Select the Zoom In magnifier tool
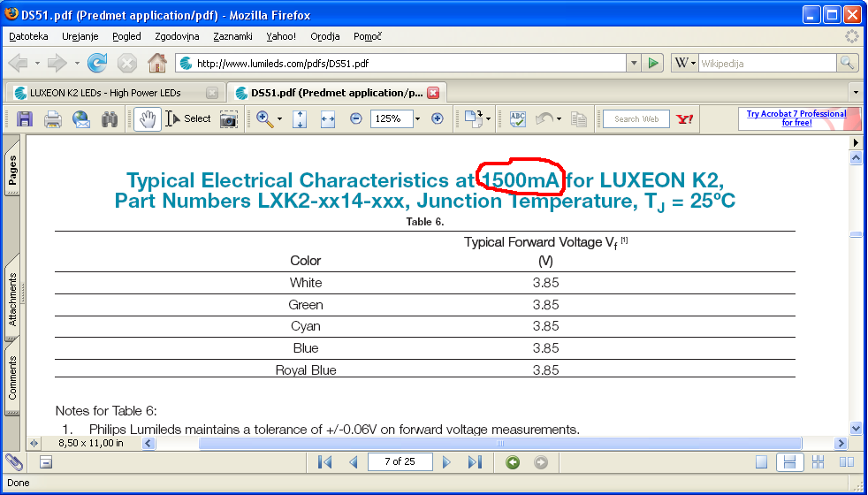This screenshot has height=495, width=868. [x=265, y=119]
